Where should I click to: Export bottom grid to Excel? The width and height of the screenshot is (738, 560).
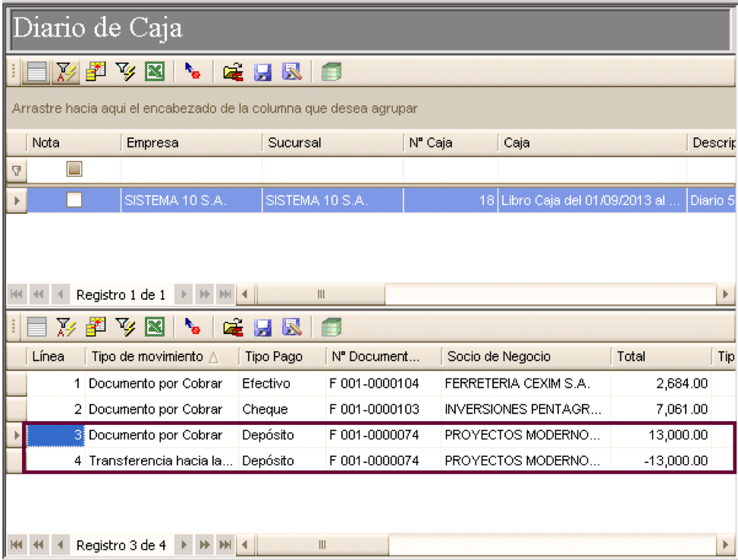(155, 327)
